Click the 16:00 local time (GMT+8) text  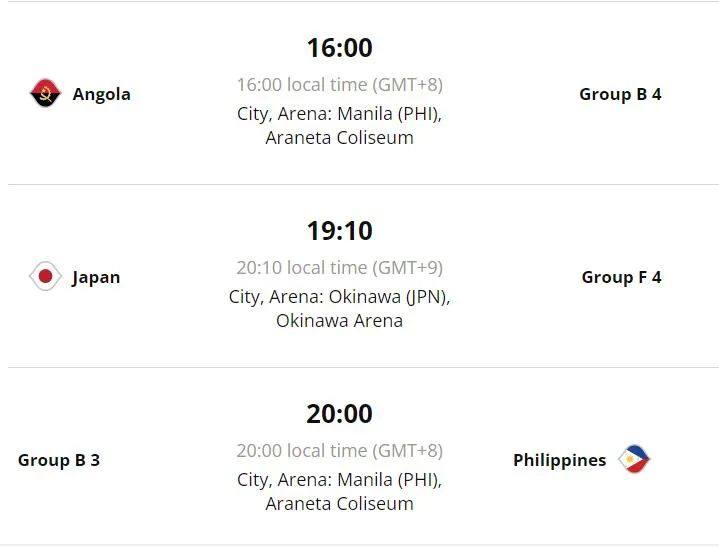pos(339,84)
